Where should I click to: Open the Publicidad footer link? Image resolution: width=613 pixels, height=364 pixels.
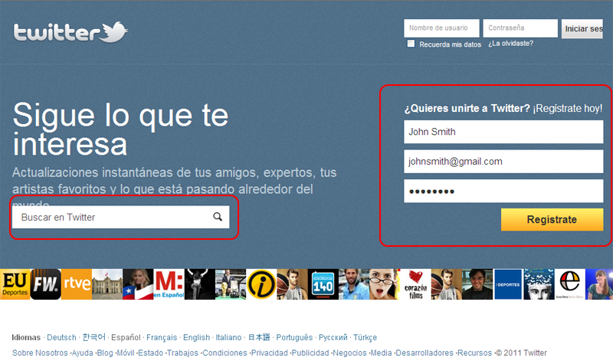(310, 353)
